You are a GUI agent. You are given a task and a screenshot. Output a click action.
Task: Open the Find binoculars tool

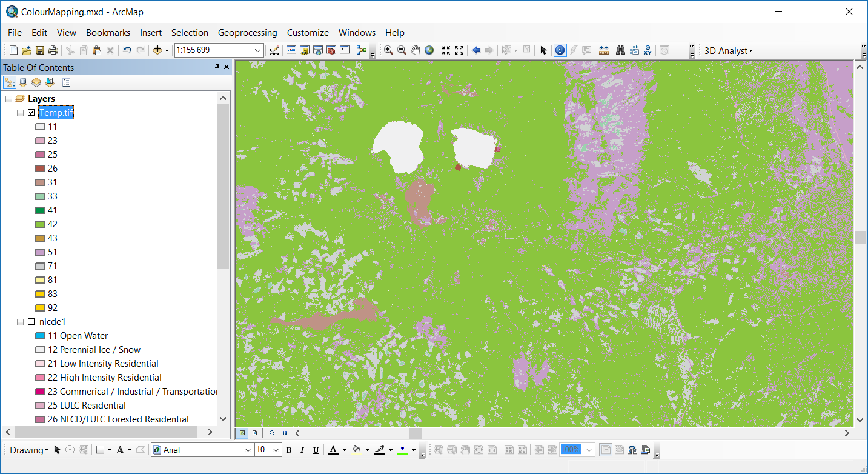[620, 50]
